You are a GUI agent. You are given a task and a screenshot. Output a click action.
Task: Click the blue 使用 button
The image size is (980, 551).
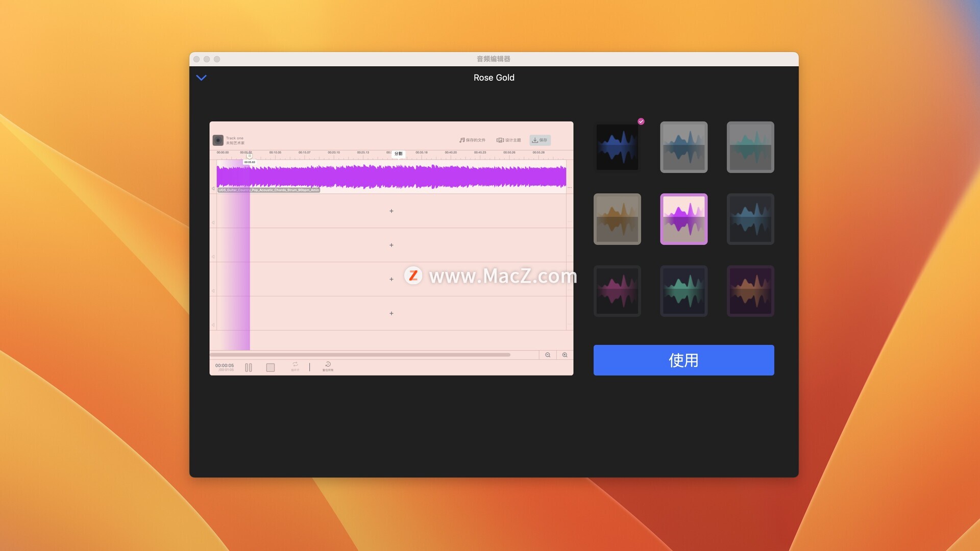click(x=683, y=360)
